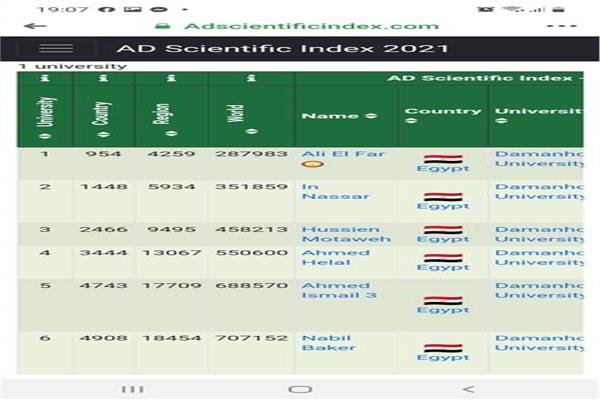This screenshot has height=400, width=600.
Task: Sort table by Country rank column
Action: pos(104,134)
